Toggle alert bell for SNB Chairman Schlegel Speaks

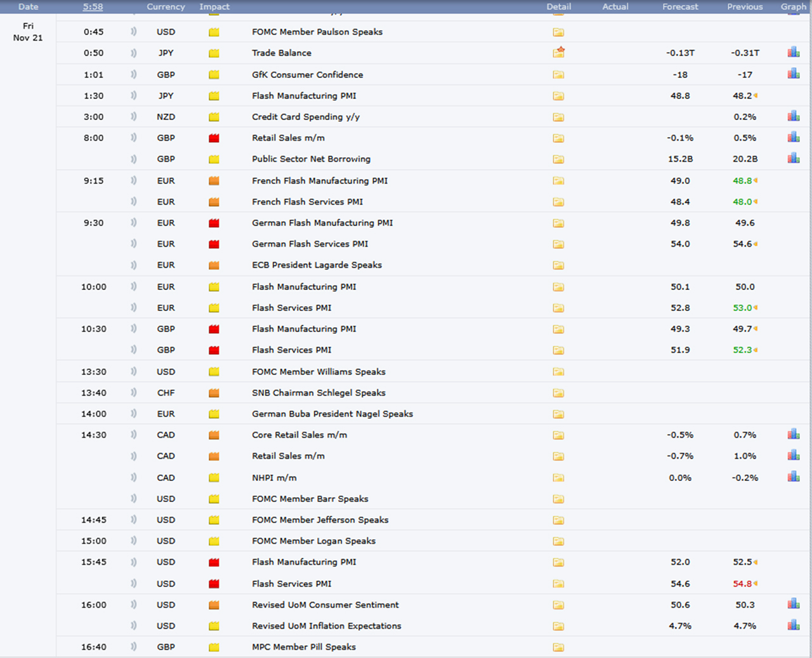(133, 393)
